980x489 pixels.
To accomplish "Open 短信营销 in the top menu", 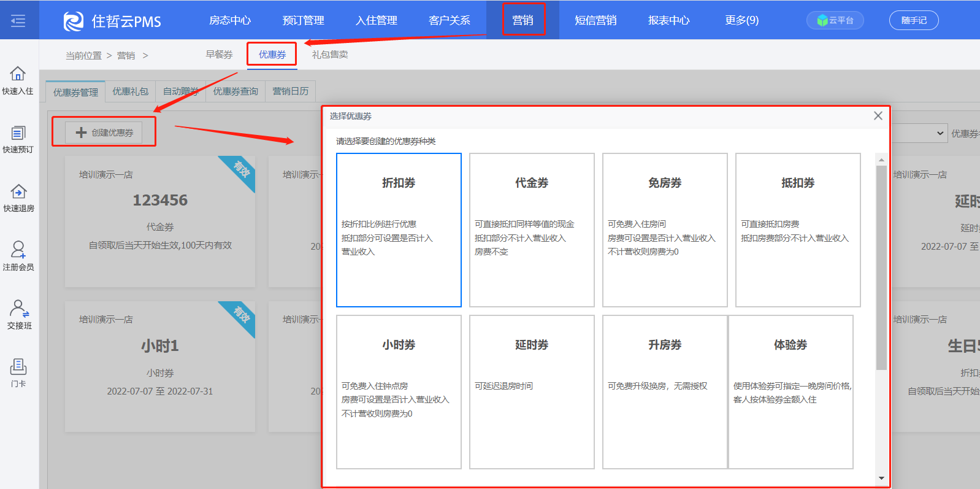I will 595,20.
